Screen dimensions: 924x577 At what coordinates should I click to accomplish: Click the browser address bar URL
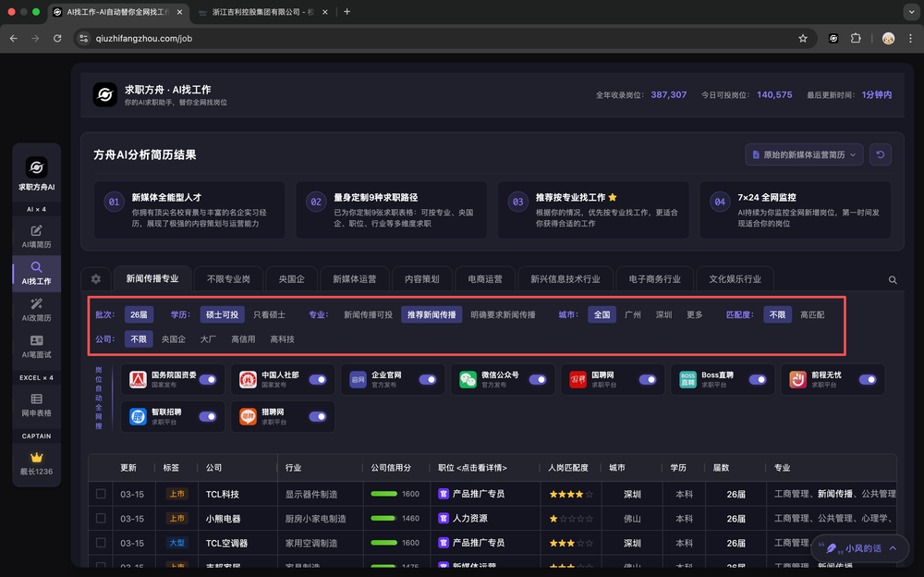click(144, 38)
